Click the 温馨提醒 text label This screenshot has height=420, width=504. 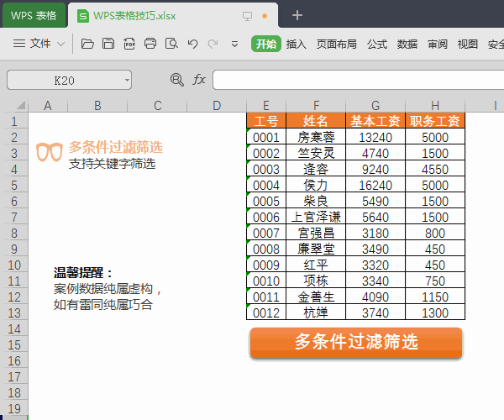coord(82,273)
